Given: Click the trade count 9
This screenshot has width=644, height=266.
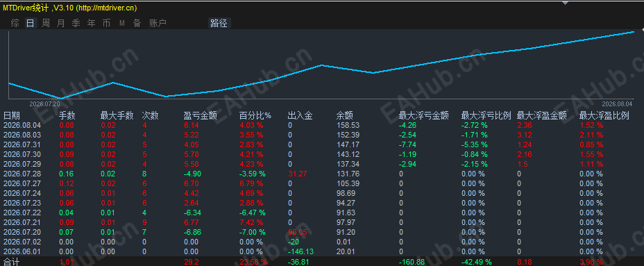Looking at the screenshot, I should (x=144, y=222).
